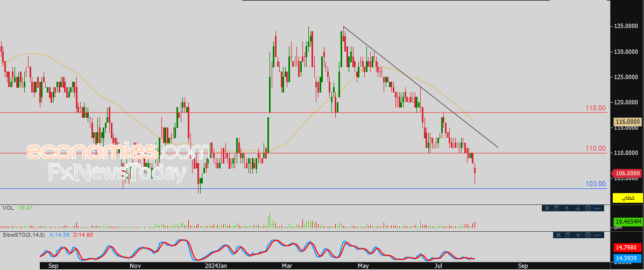
Task: Select the 110.00 red level label
Action: (595, 148)
